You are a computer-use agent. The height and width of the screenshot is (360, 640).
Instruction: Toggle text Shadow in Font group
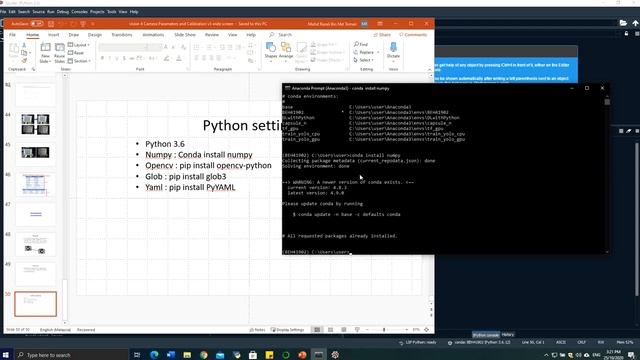pos(124,58)
